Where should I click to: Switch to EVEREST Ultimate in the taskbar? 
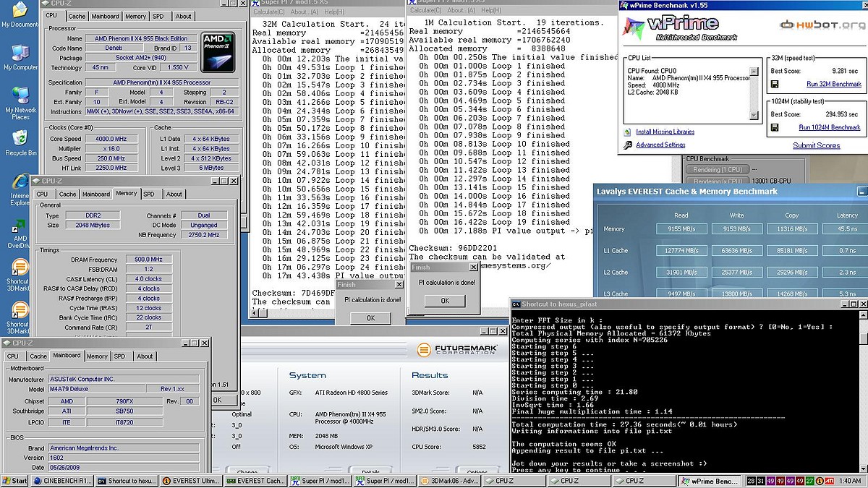(x=191, y=481)
